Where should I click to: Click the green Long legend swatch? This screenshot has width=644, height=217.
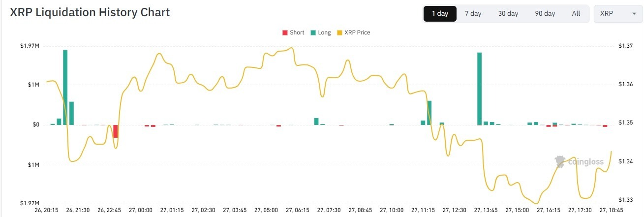[313, 32]
